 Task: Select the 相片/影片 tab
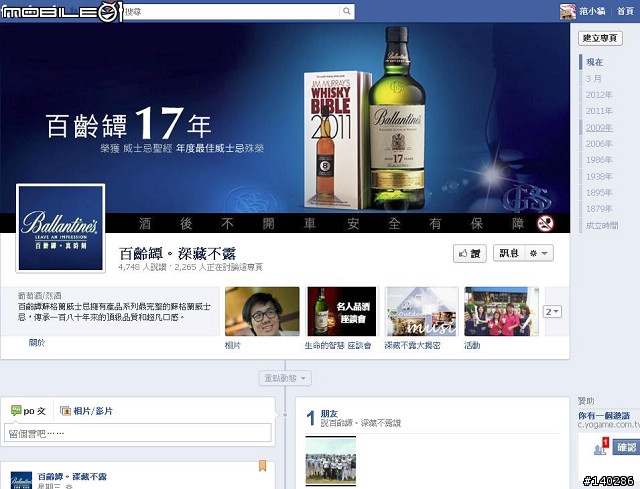point(86,411)
